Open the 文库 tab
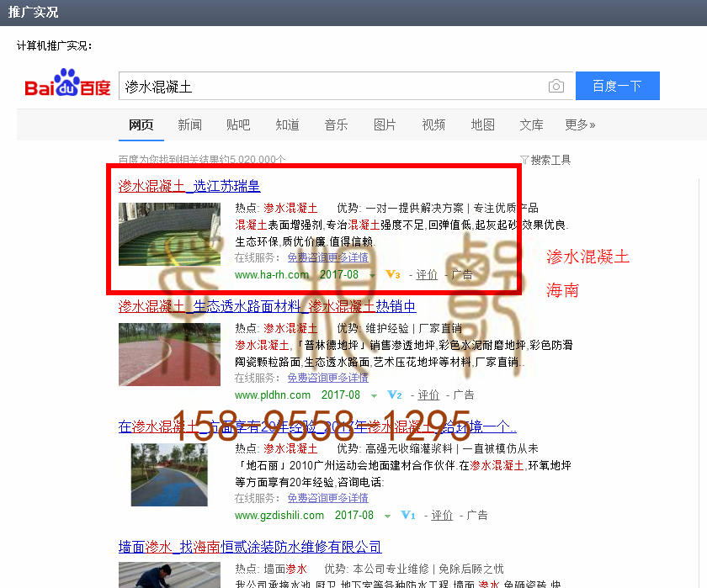The height and width of the screenshot is (588, 707). pos(531,124)
